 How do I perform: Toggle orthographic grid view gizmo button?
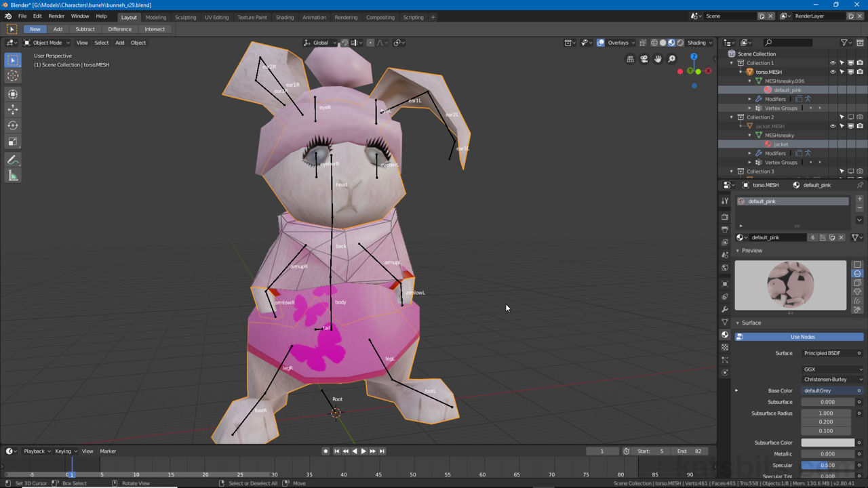pos(631,59)
